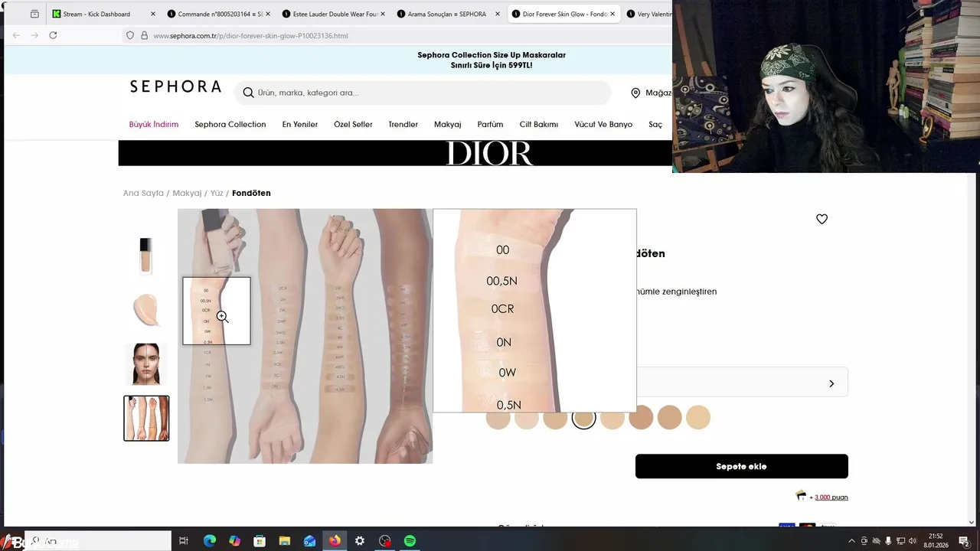980x551 pixels.
Task: Open the Copilot taskbar icon
Action: click(x=234, y=541)
